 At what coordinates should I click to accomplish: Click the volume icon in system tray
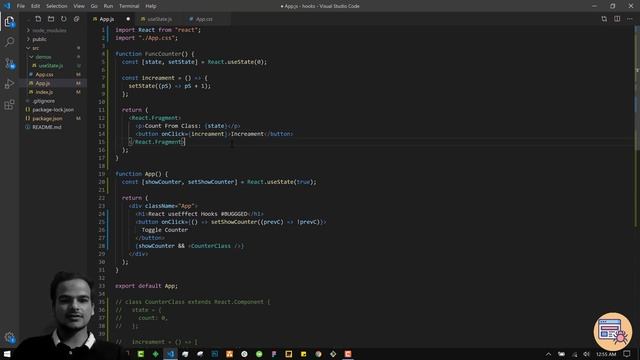(x=587, y=354)
